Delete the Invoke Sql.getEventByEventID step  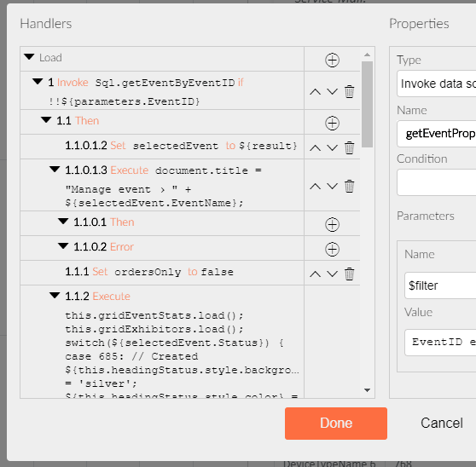pyautogui.click(x=350, y=91)
